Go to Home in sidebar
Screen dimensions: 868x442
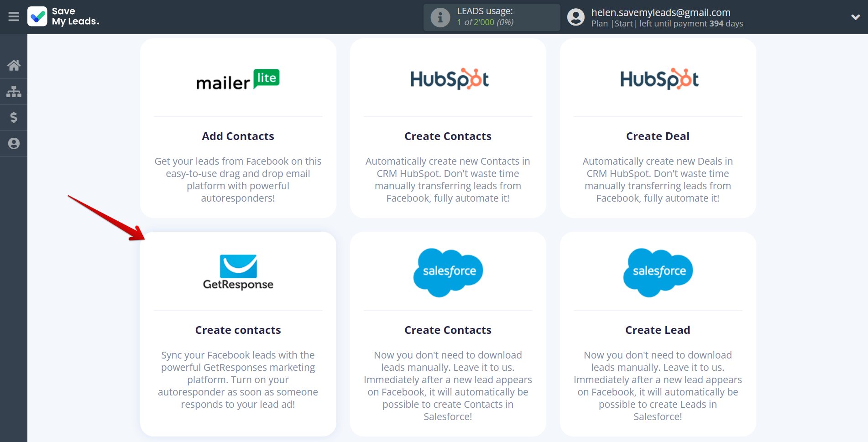click(14, 66)
